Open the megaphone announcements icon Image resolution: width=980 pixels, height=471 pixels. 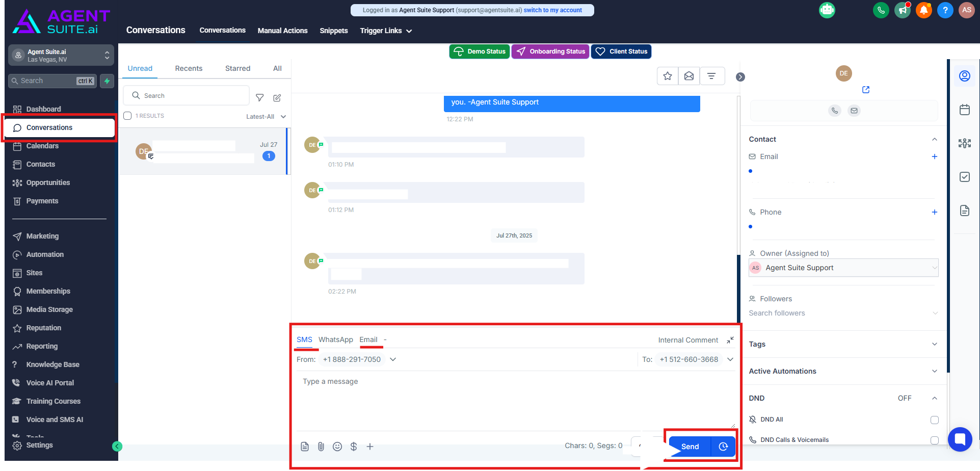pos(903,10)
